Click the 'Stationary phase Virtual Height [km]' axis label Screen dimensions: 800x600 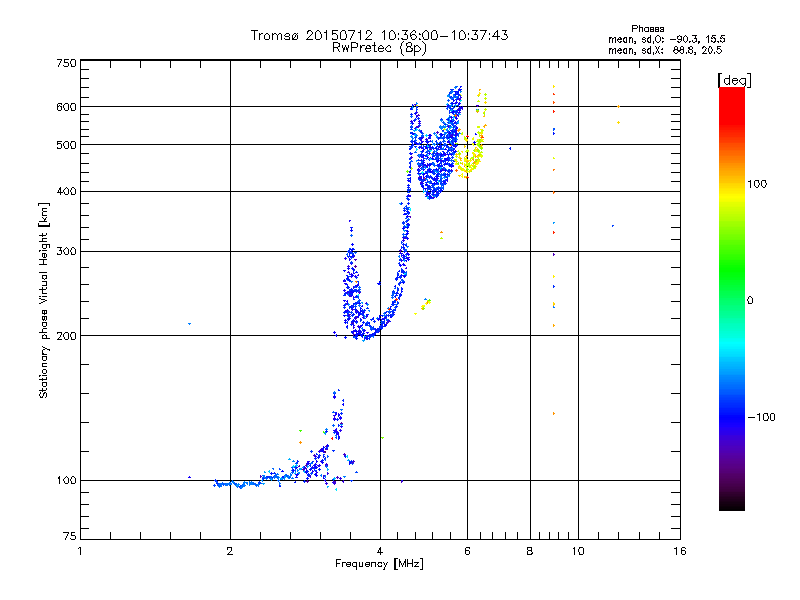[44, 300]
